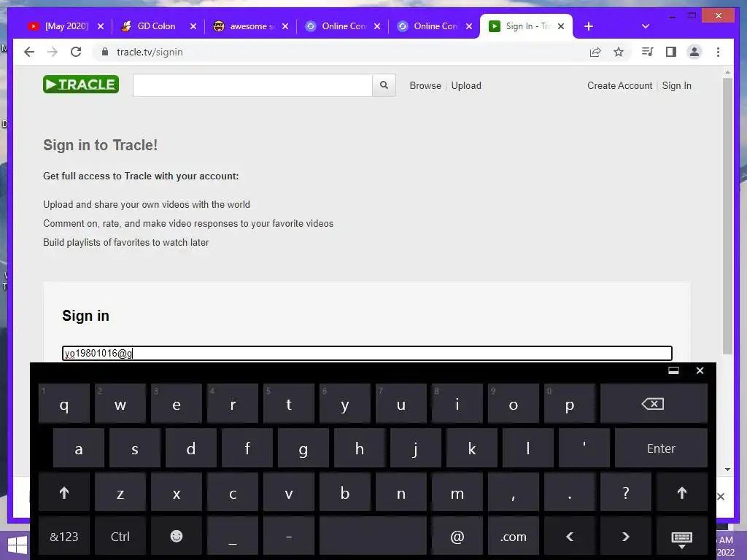The image size is (747, 560).
Task: Click the search magnifier button
Action: [x=384, y=85]
